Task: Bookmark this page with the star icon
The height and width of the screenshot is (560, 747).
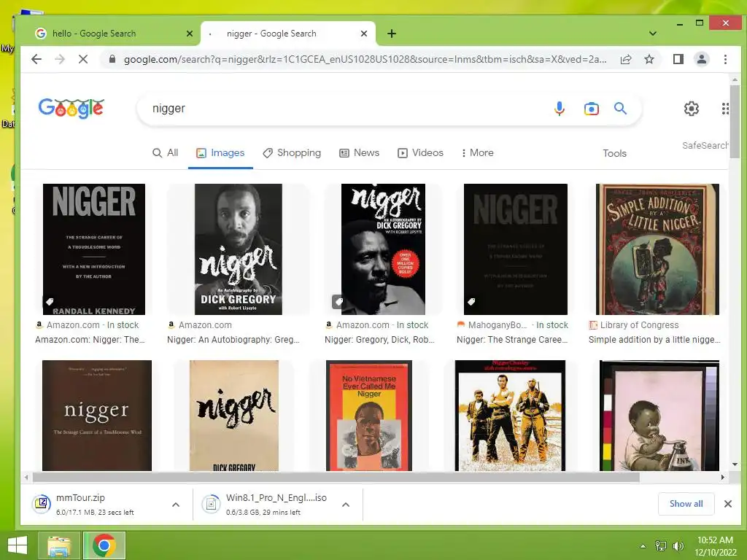Action: pyautogui.click(x=649, y=59)
